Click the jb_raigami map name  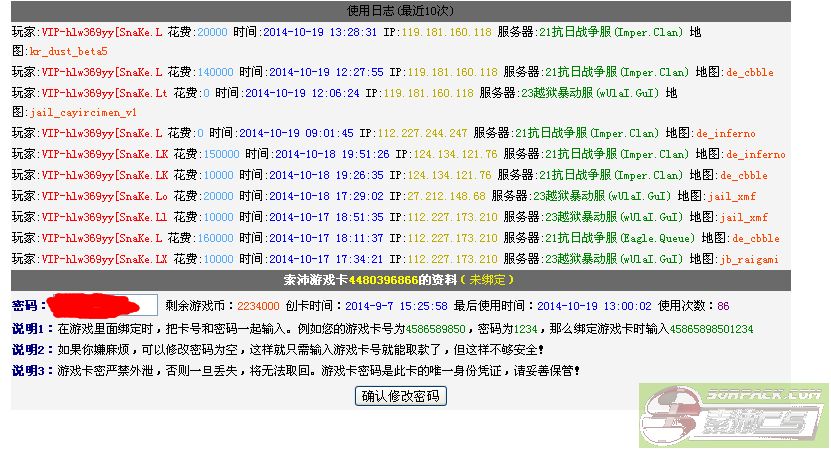753,259
